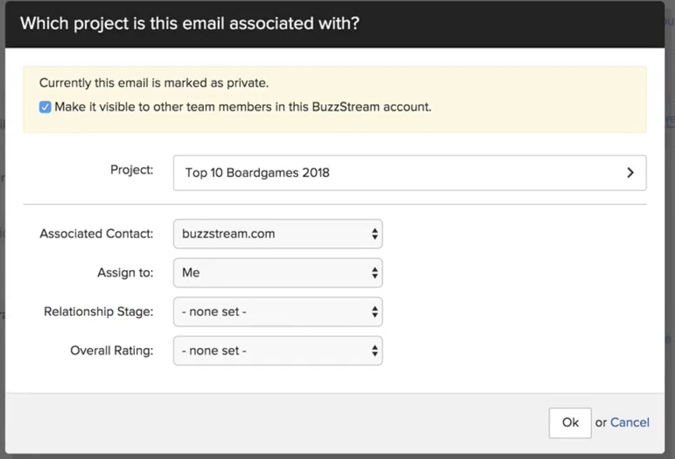Click the 'Make it visible to other team members' label
This screenshot has height=459, width=675.
pos(244,107)
